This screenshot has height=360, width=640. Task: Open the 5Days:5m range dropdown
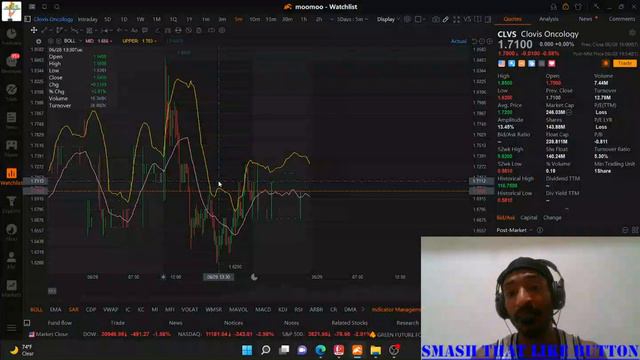click(x=352, y=19)
